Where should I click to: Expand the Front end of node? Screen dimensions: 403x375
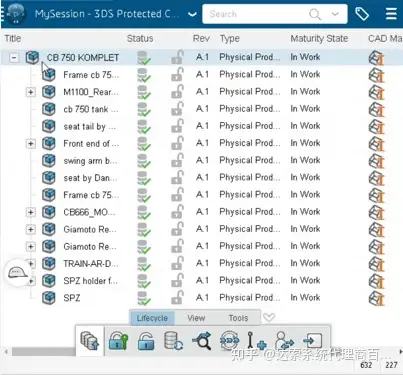(x=31, y=144)
